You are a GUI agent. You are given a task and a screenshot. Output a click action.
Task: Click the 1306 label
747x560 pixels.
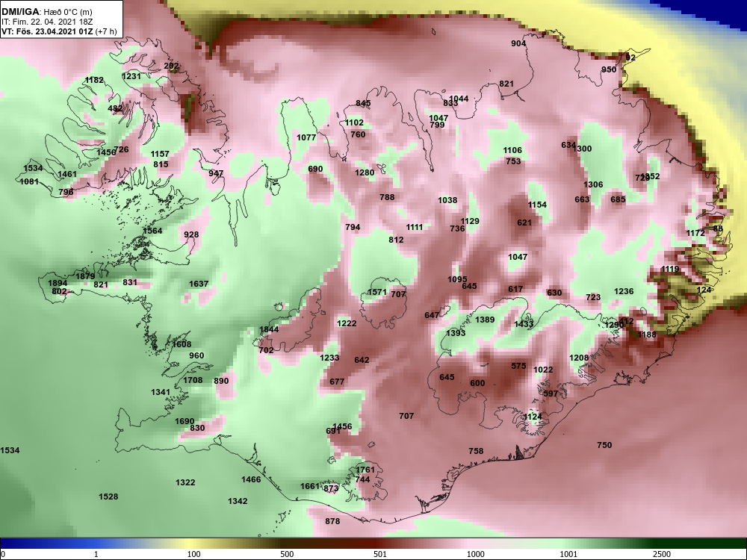click(x=593, y=184)
